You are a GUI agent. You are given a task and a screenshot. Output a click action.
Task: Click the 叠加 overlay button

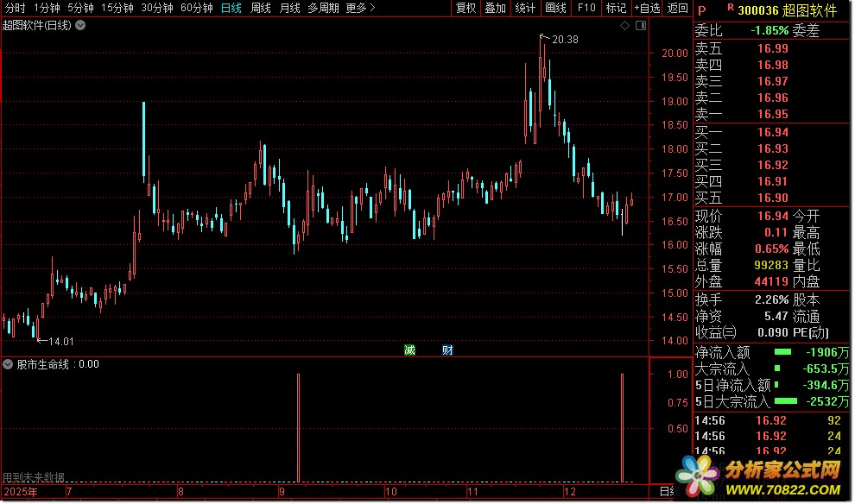(496, 8)
